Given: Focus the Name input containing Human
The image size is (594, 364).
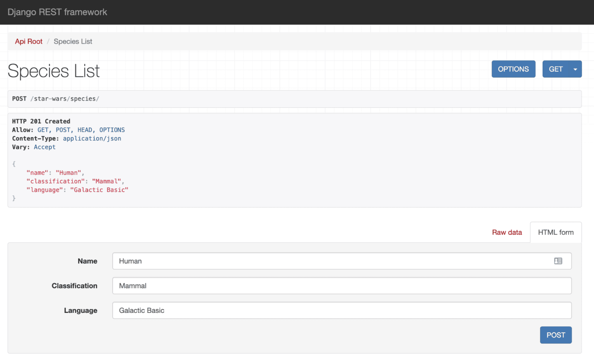Looking at the screenshot, I should [x=333, y=261].
